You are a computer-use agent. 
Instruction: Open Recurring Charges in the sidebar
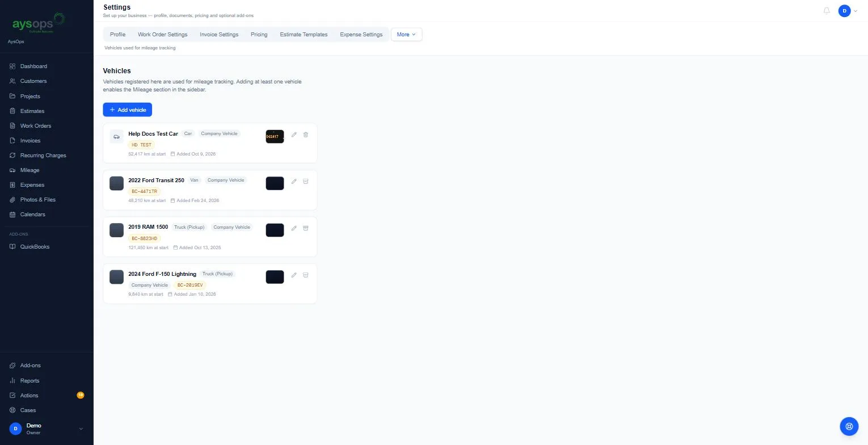(47, 156)
